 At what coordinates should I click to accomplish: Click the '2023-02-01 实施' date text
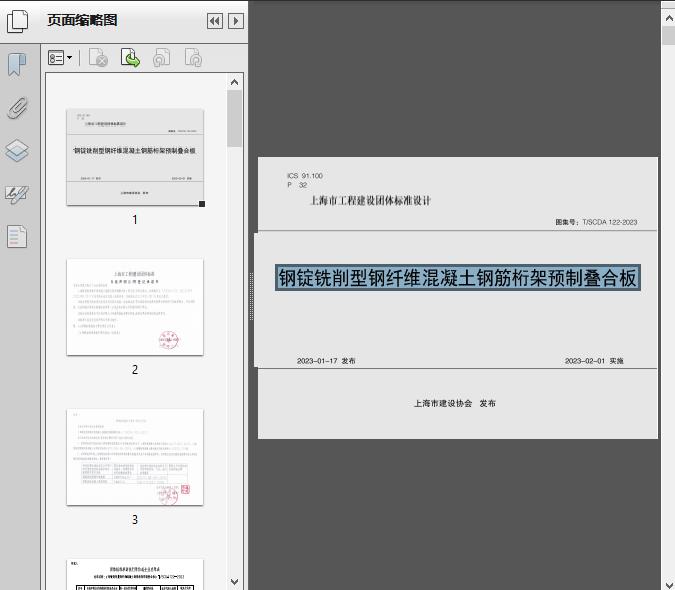click(x=594, y=361)
